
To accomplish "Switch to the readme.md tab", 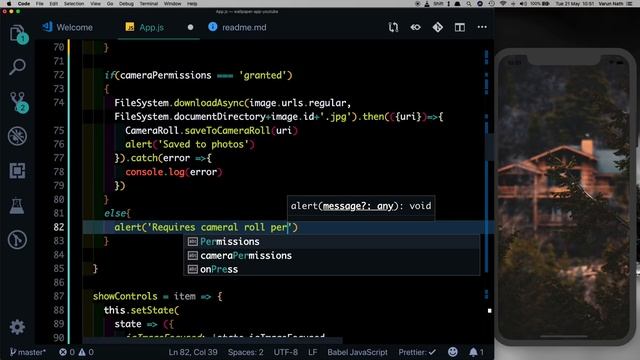I will (x=238, y=27).
